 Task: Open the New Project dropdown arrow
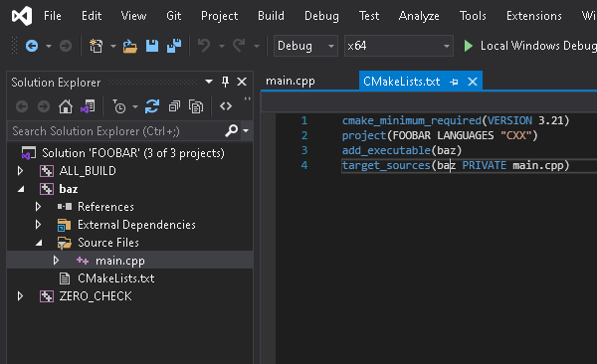113,46
